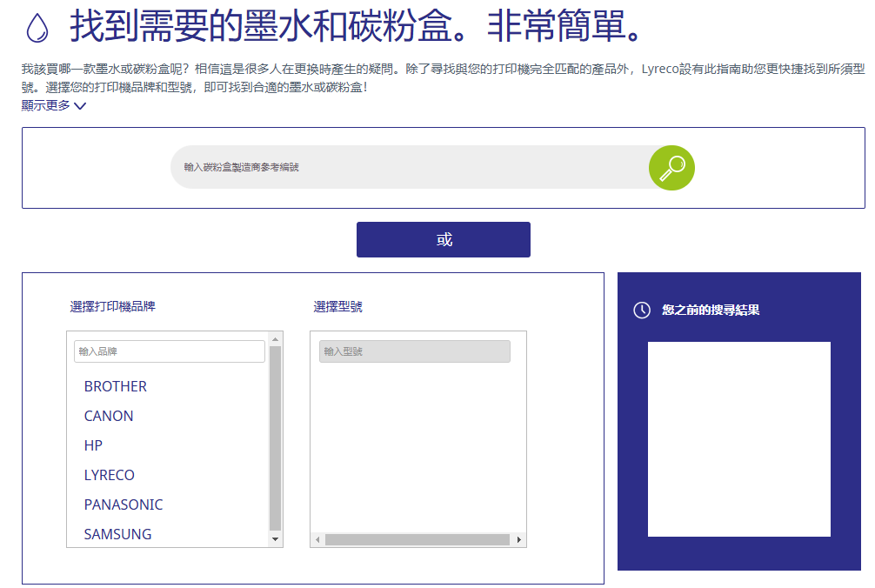Image resolution: width=875 pixels, height=588 pixels.
Task: Select SAMSUNG from the brand list
Action: [117, 534]
